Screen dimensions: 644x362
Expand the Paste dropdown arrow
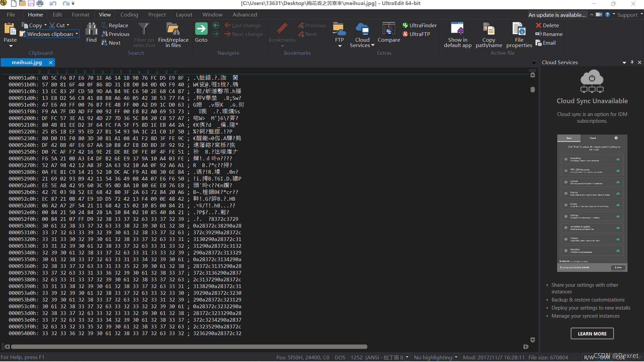click(x=10, y=46)
